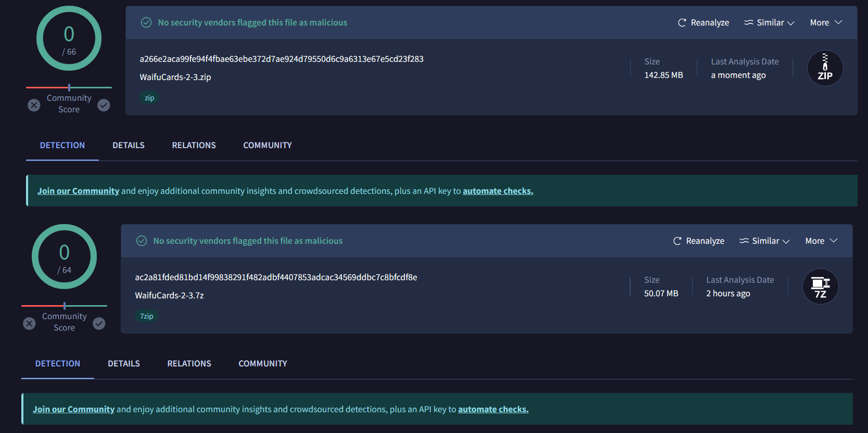Viewport: 868px width, 433px height.
Task: Downvote WaifuCards-2-3.7z community score
Action: tap(29, 323)
